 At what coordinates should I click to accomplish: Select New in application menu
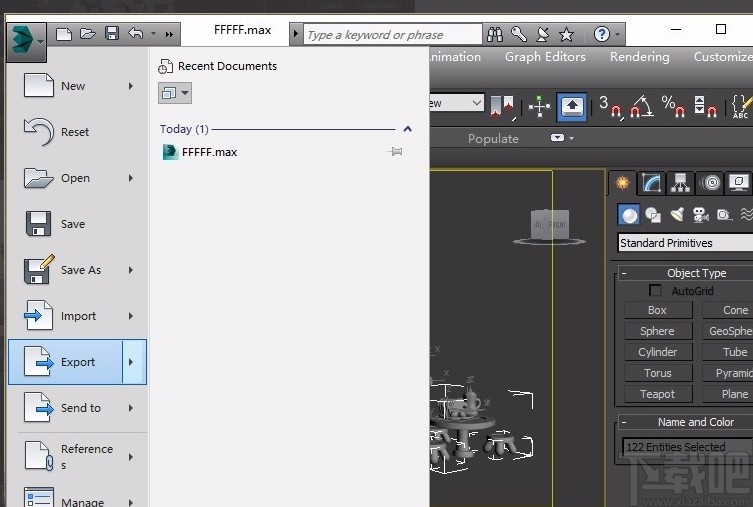(77, 86)
